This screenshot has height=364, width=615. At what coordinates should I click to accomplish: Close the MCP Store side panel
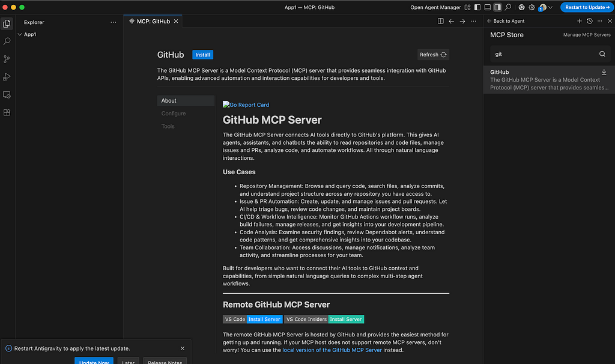tap(610, 21)
